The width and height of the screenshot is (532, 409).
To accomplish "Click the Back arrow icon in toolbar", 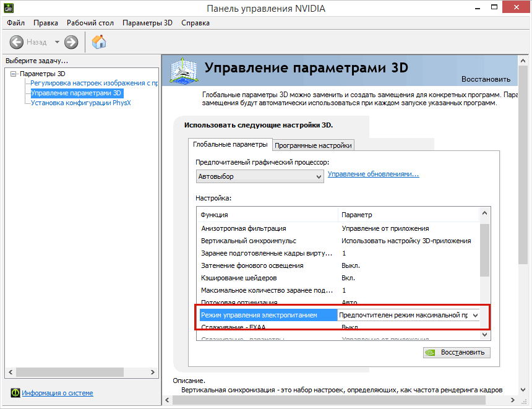I will click(17, 42).
